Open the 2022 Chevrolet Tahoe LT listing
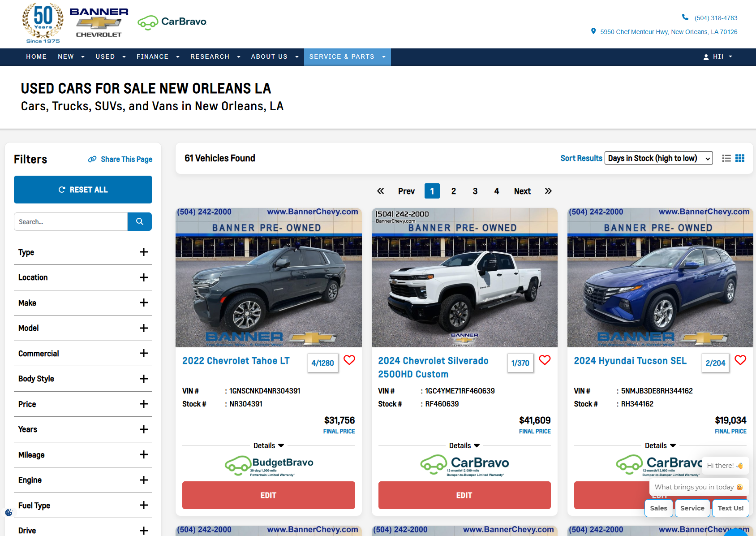 [x=236, y=361]
